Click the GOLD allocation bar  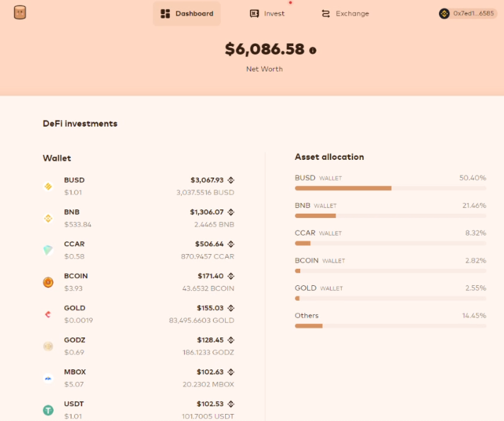pyautogui.click(x=391, y=299)
